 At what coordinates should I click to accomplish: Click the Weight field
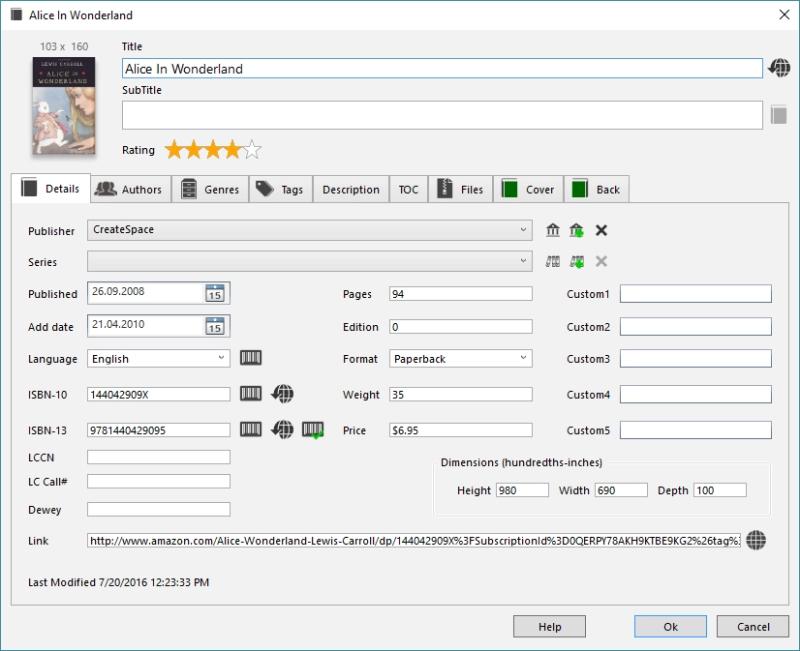[461, 394]
